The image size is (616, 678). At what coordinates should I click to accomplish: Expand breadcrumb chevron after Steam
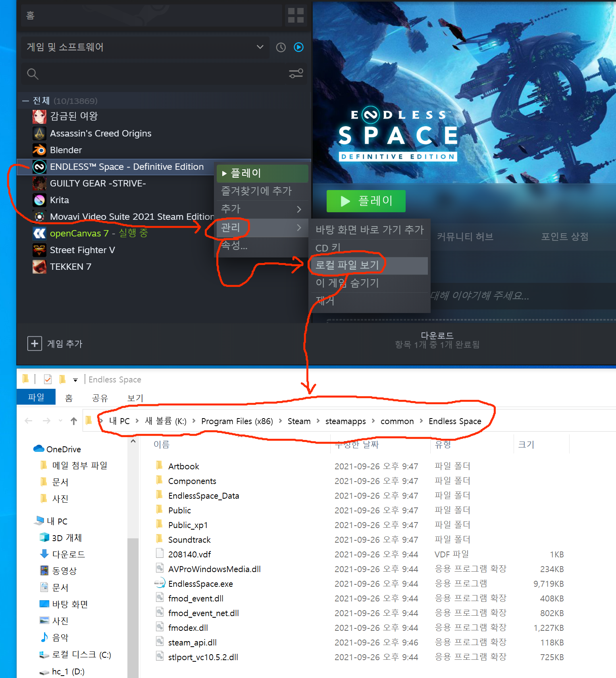tap(318, 421)
